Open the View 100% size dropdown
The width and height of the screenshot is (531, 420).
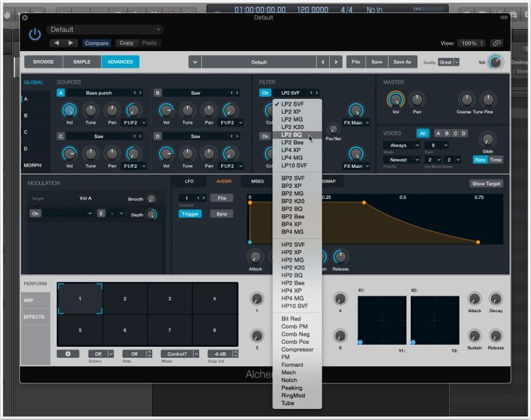point(472,43)
